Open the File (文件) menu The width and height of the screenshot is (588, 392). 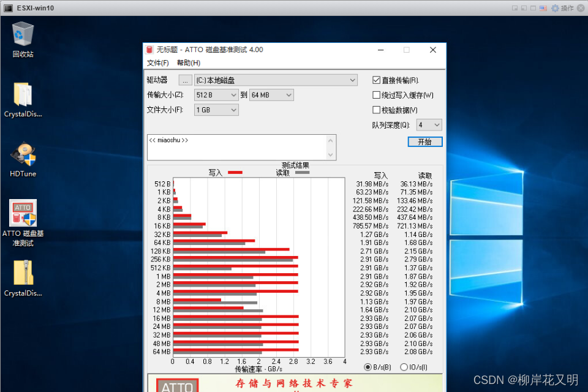pos(158,62)
